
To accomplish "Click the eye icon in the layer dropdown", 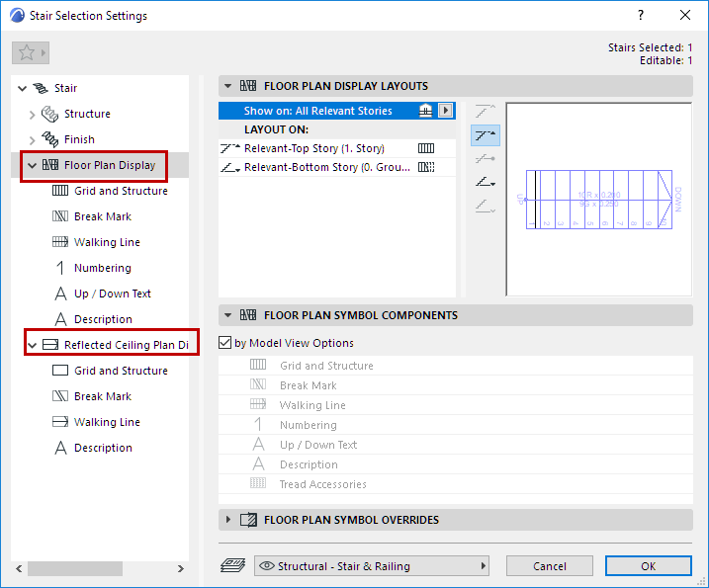I will tap(266, 566).
